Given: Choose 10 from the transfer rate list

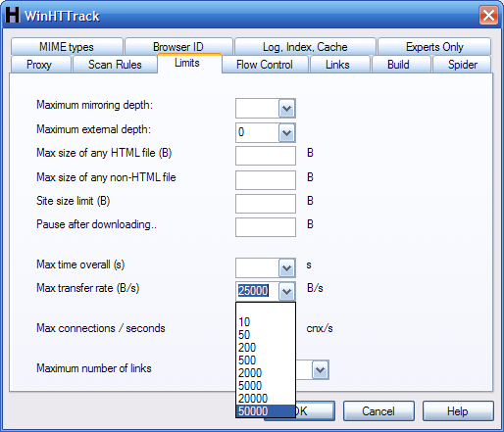Looking at the screenshot, I should 266,322.
